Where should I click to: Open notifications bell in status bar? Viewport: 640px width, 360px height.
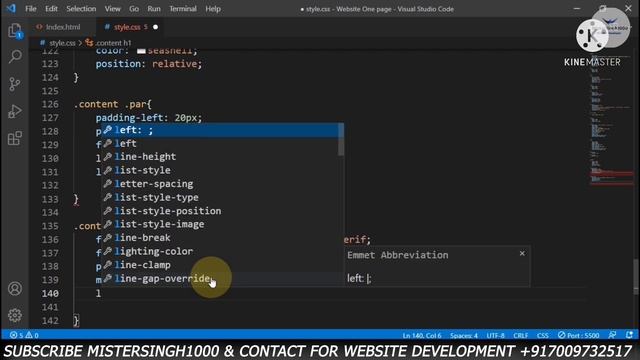coord(629,335)
